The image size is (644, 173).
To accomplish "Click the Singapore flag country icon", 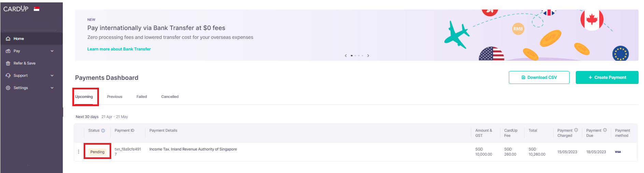I will click(37, 9).
